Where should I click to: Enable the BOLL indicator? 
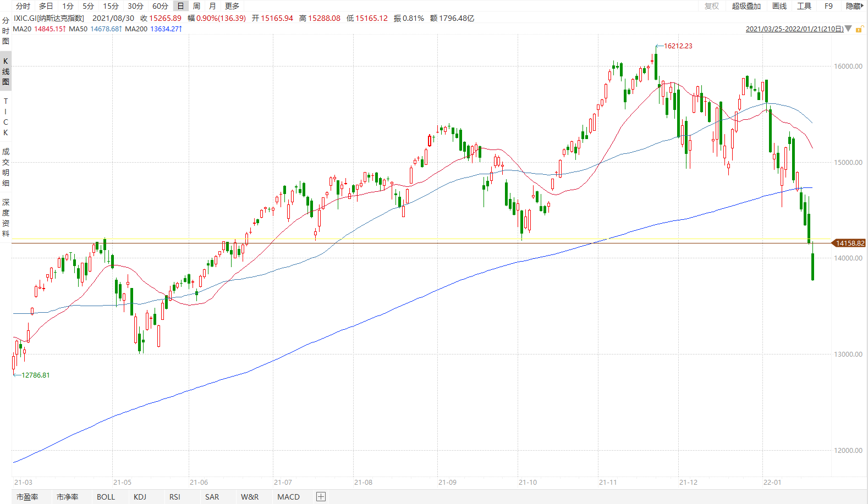click(106, 497)
